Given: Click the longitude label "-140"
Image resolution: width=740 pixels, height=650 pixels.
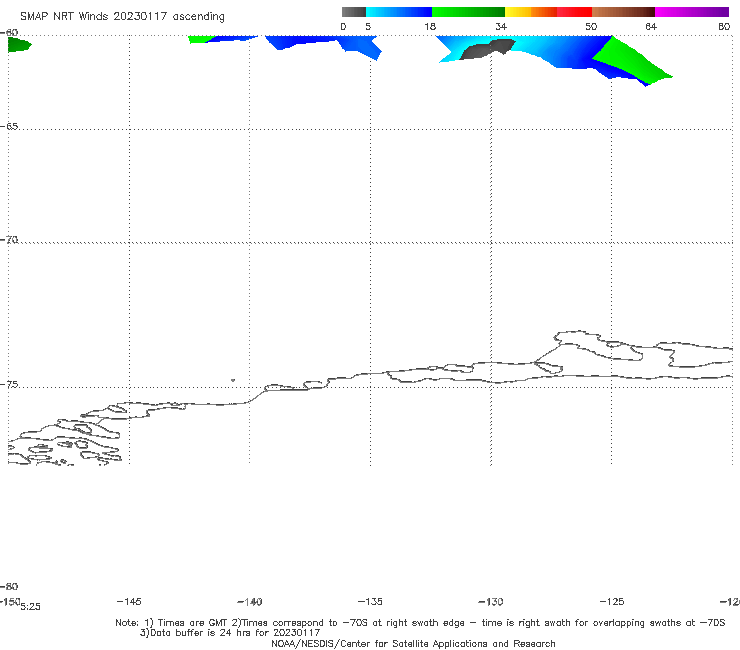Looking at the screenshot, I should (250, 601).
